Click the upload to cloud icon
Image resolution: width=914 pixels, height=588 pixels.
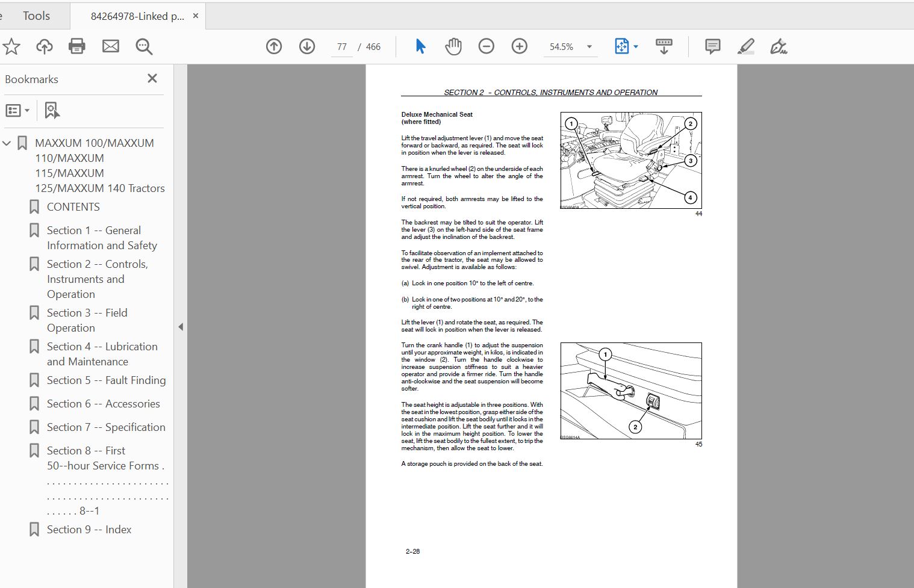coord(45,46)
